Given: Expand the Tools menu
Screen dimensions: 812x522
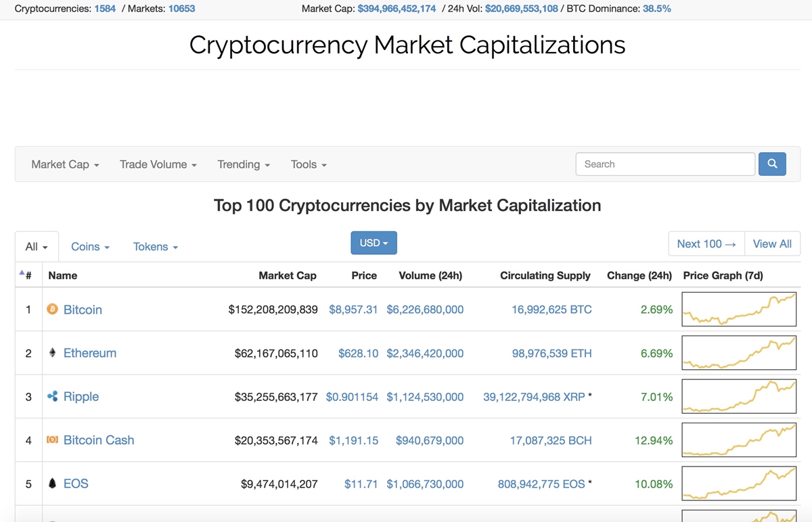Looking at the screenshot, I should click(x=309, y=164).
